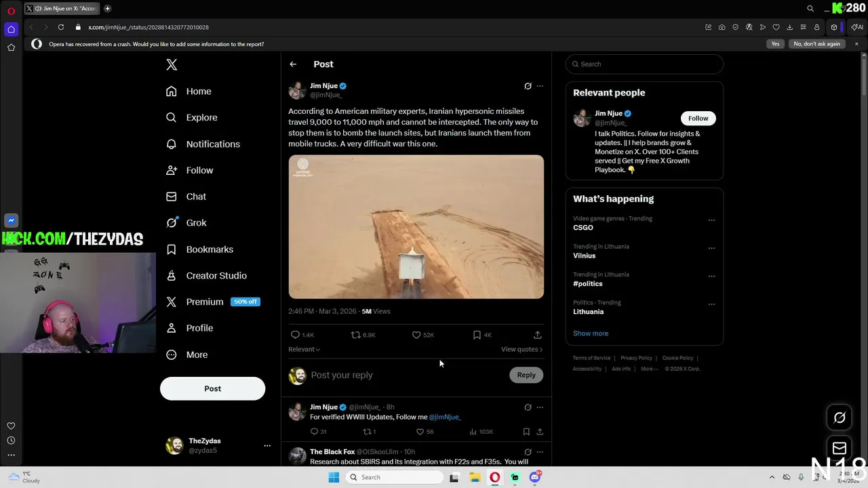868x488 pixels.
Task: Go back using the Post header arrow
Action: pyautogui.click(x=293, y=64)
